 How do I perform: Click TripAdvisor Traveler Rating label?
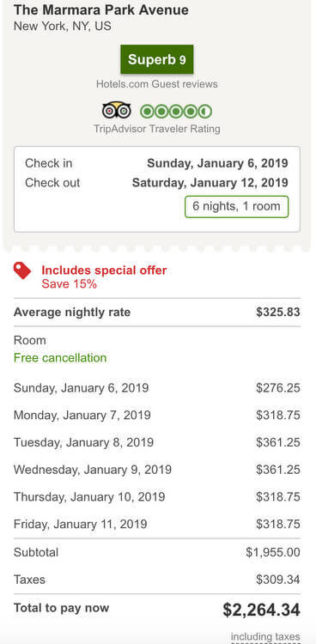[x=157, y=129]
